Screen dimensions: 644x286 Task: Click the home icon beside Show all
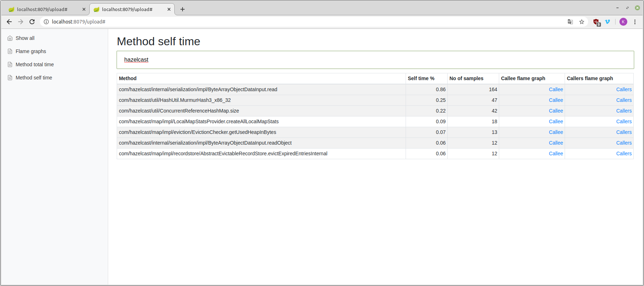[10, 38]
